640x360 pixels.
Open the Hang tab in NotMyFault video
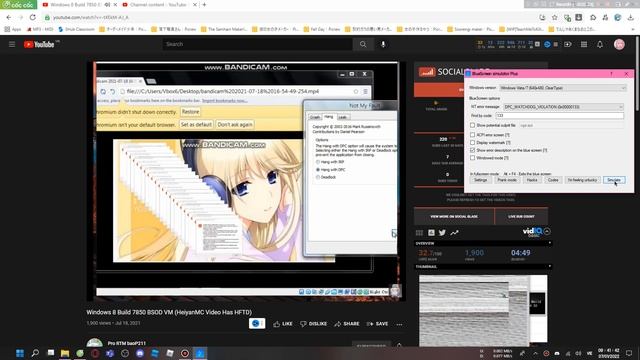pyautogui.click(x=329, y=117)
